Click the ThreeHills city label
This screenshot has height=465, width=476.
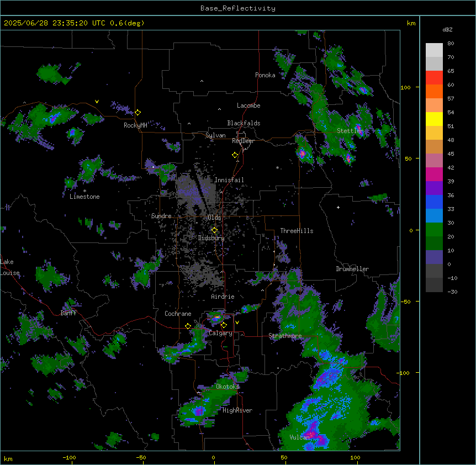tap(297, 231)
